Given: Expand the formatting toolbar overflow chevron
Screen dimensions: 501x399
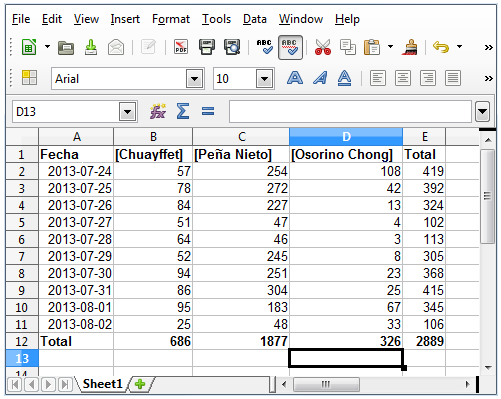Looking at the screenshot, I should [489, 79].
